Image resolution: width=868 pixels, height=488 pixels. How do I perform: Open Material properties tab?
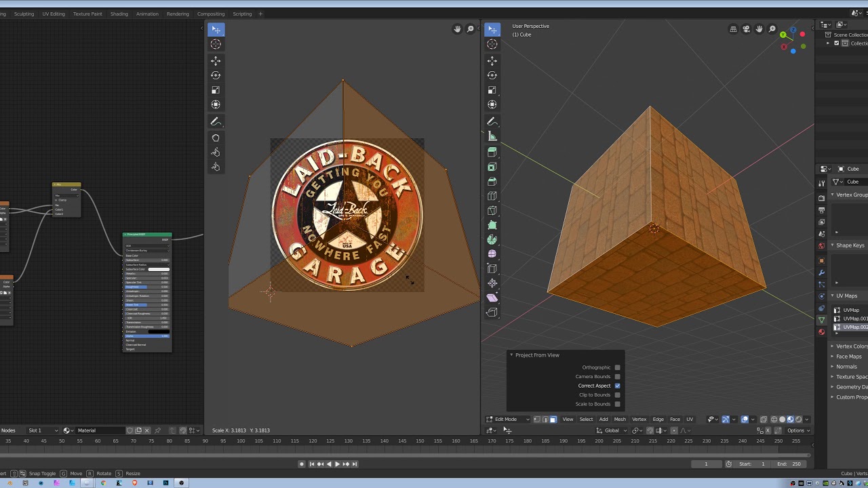[822, 332]
